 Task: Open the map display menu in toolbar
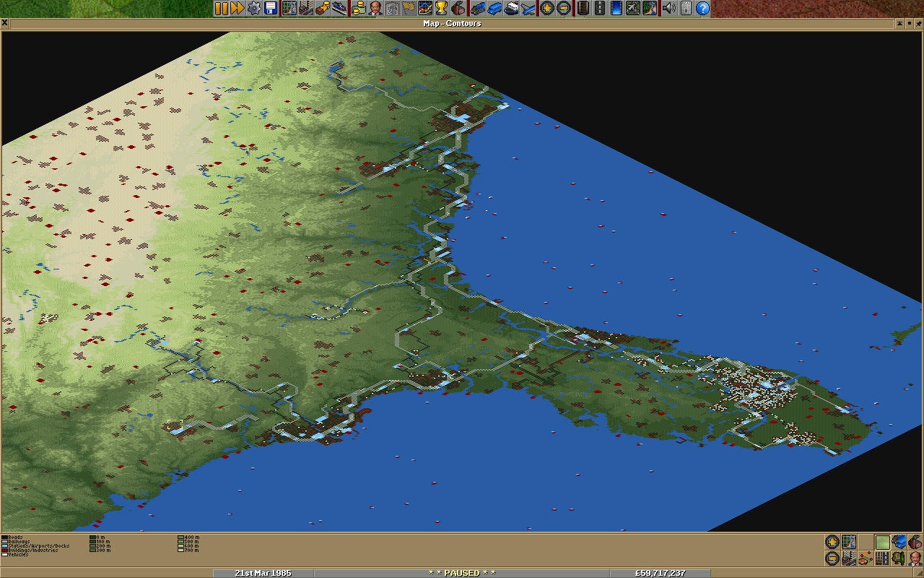289,9
